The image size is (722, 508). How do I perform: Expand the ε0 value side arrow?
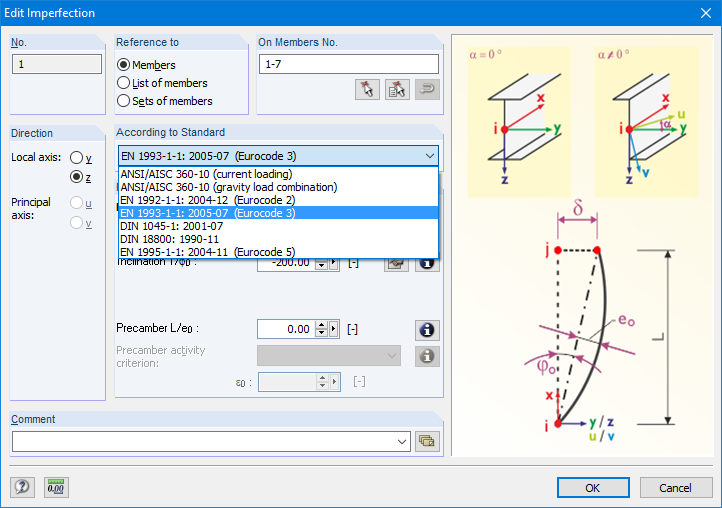334,382
